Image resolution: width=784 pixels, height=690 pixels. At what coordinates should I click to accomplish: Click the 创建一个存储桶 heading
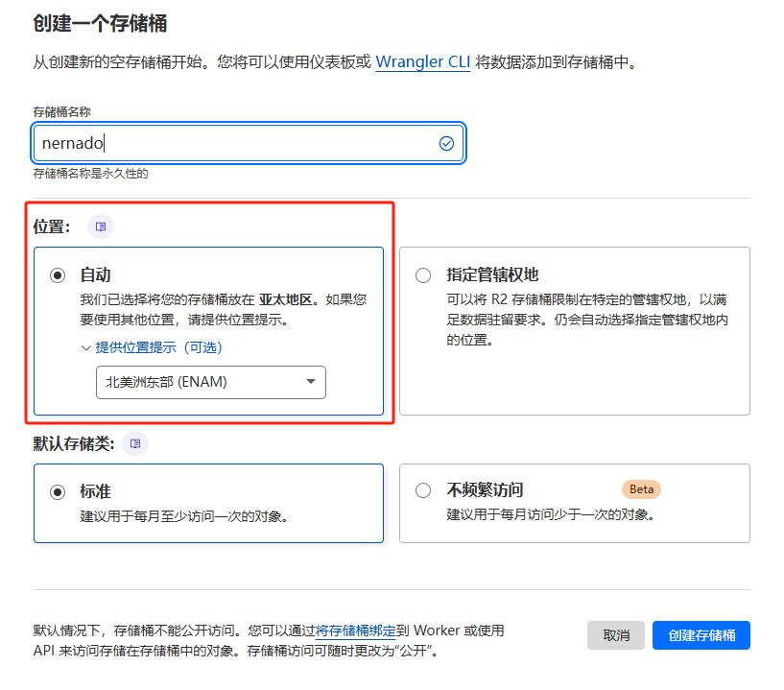[100, 23]
